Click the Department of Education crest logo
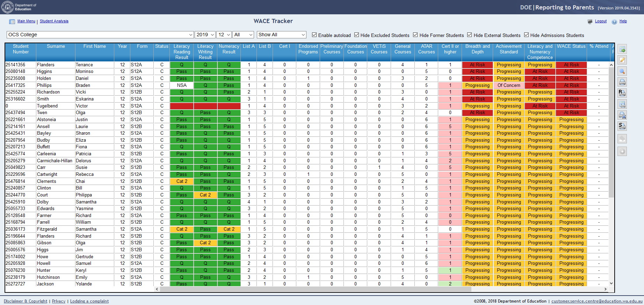The height and width of the screenshot is (305, 644). 7,7
